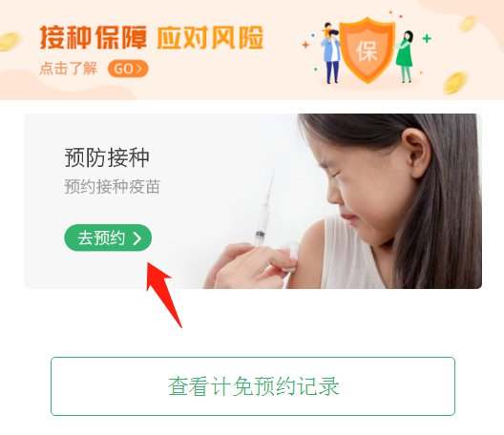This screenshot has width=504, height=435.
Task: Tap the gold coin at banner's lower right
Action: 454,83
